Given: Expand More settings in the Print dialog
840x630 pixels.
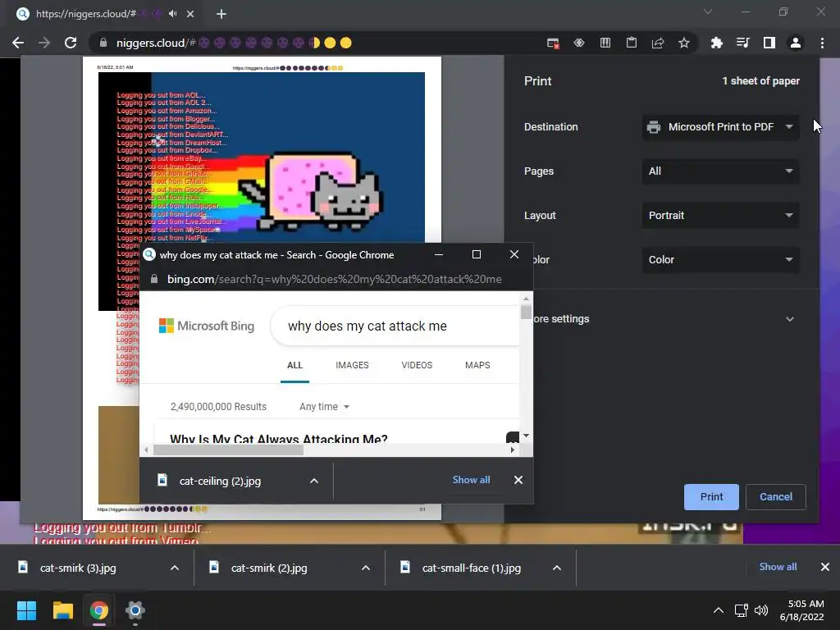Looking at the screenshot, I should point(663,319).
